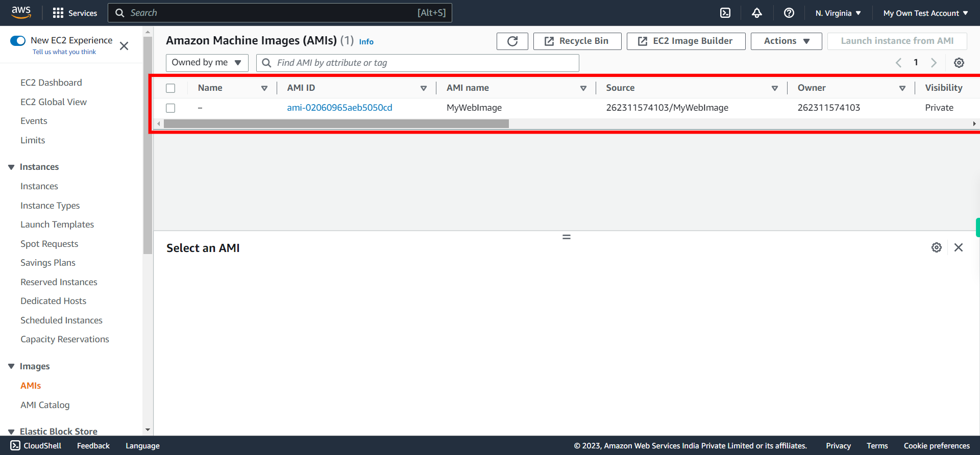Click table scroll-left arrow
Image resolution: width=980 pixels, height=455 pixels.
pos(159,123)
